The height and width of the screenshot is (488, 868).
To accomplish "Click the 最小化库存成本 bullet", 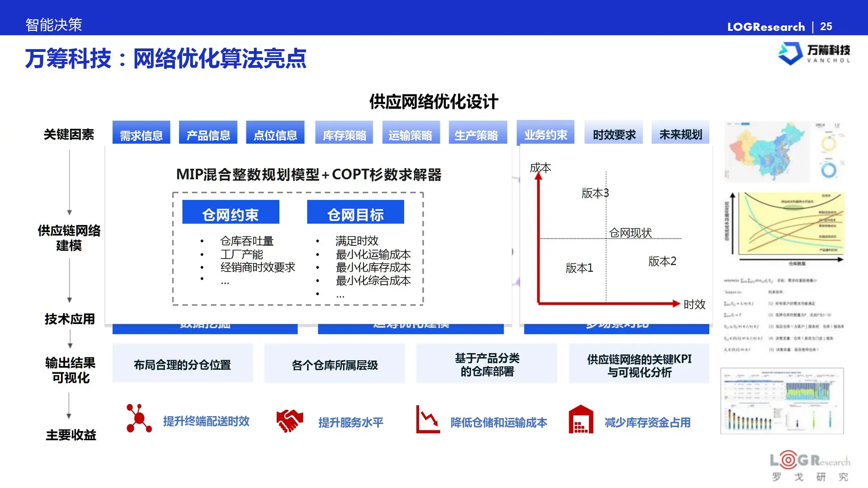I will 373,267.
